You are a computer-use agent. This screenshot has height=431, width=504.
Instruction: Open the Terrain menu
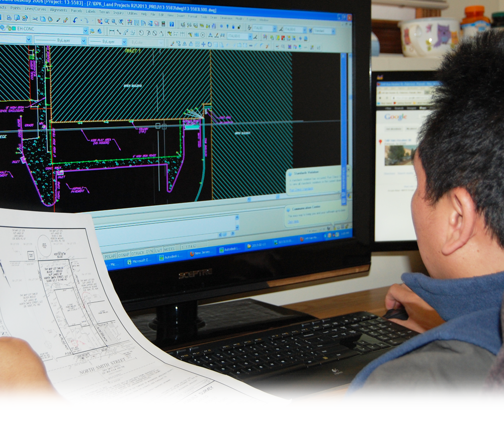pyautogui.click(x=104, y=12)
